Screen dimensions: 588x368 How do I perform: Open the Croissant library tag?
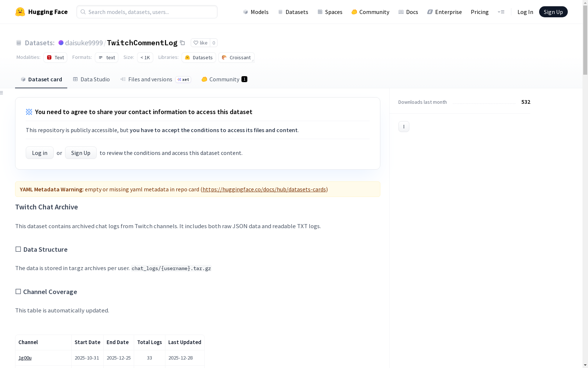pos(236,57)
